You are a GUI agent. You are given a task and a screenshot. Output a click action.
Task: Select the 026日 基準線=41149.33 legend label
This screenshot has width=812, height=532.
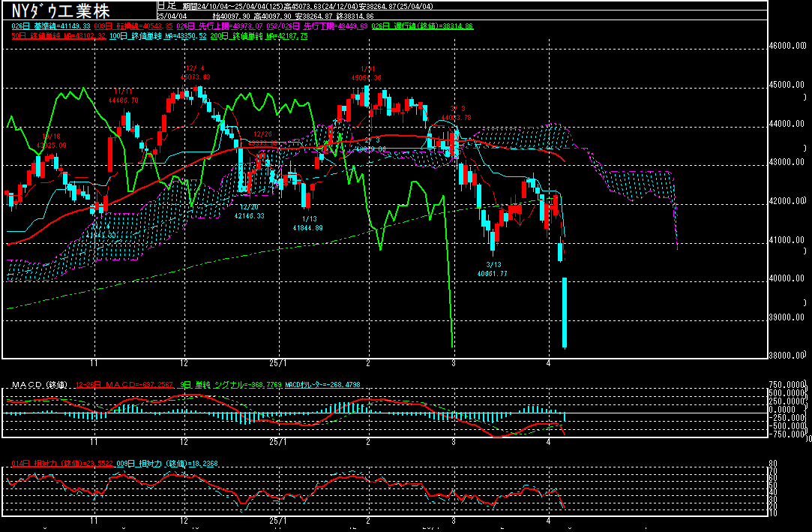point(51,26)
